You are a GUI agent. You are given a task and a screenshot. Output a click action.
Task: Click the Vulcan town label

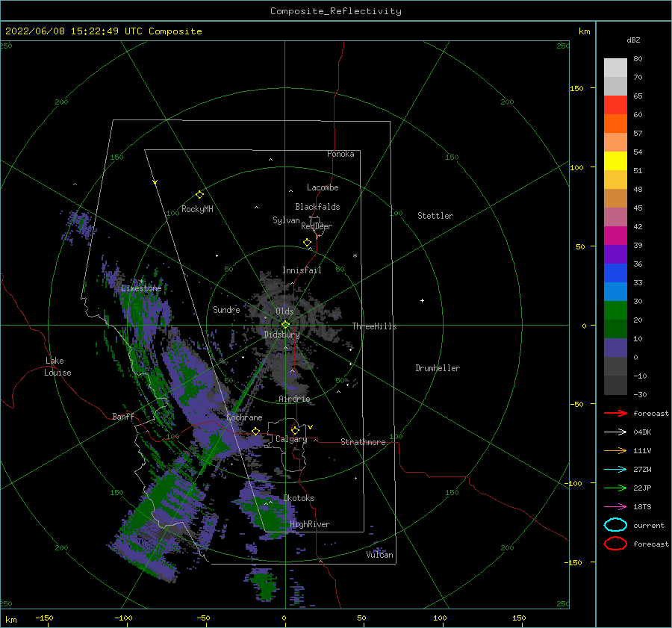(380, 555)
